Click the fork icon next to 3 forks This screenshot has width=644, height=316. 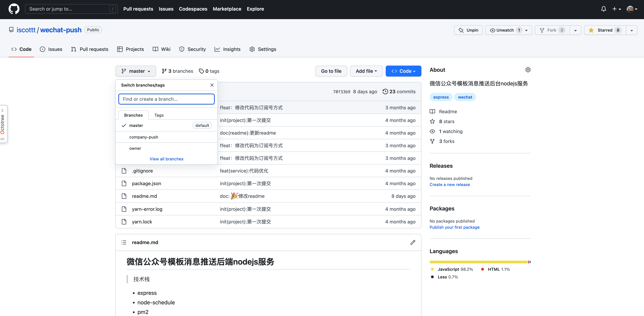tap(432, 141)
